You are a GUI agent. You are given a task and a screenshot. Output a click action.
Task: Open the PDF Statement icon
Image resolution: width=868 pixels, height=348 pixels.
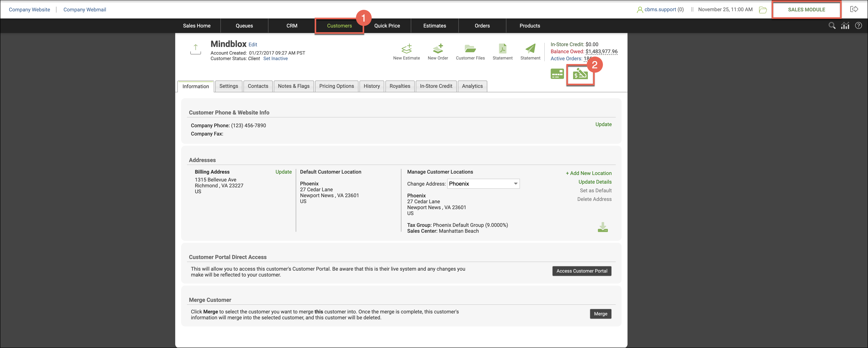(502, 49)
